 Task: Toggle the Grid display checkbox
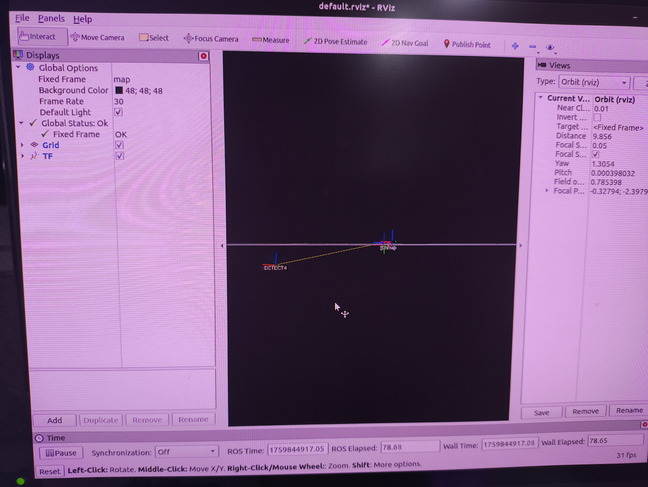(x=119, y=145)
